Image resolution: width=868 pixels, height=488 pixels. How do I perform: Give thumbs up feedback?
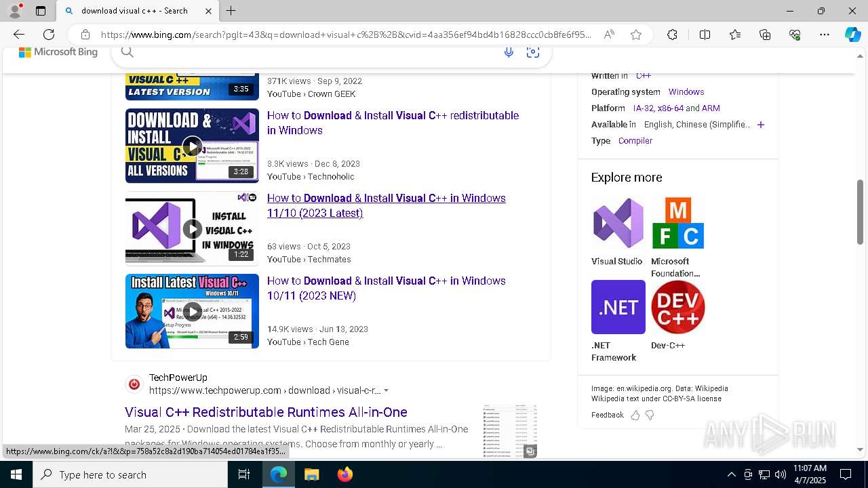click(x=635, y=415)
